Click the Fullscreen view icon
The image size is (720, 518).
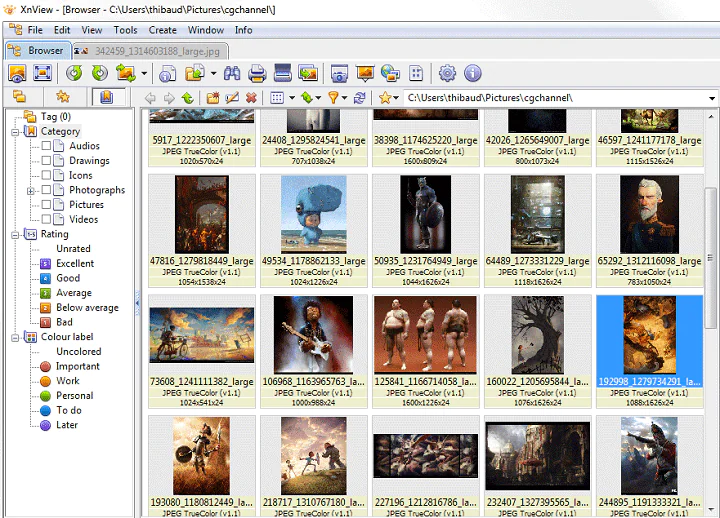coord(42,73)
